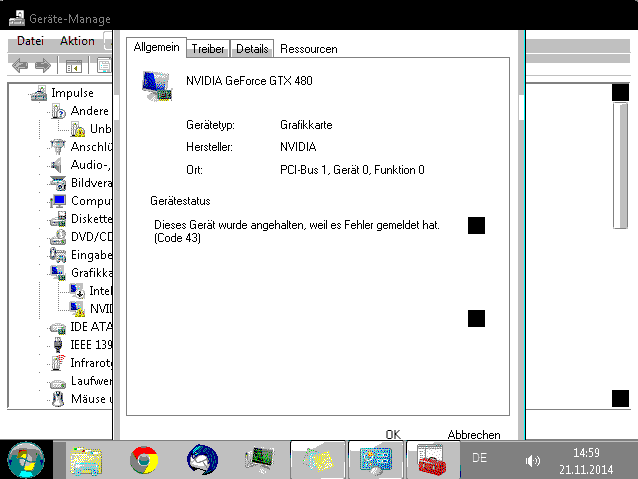Screen dimensions: 638x479
Task: Click the DVD/CD drive category icon
Action: click(x=58, y=237)
